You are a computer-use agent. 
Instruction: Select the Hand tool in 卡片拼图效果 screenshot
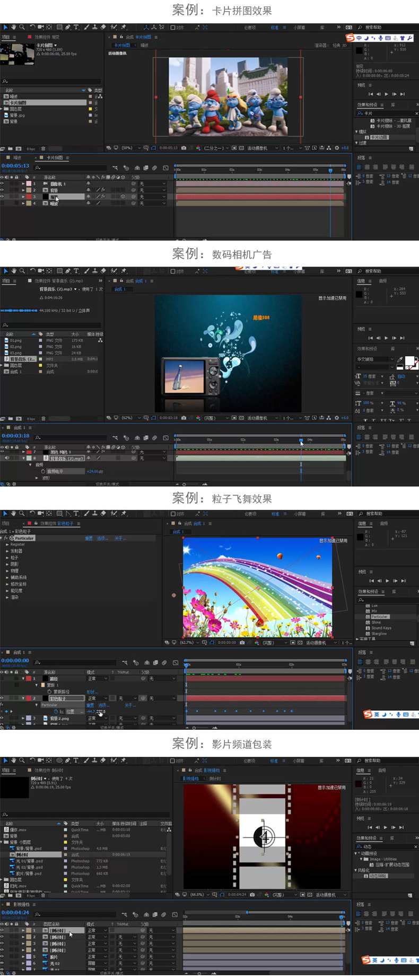tap(14, 27)
